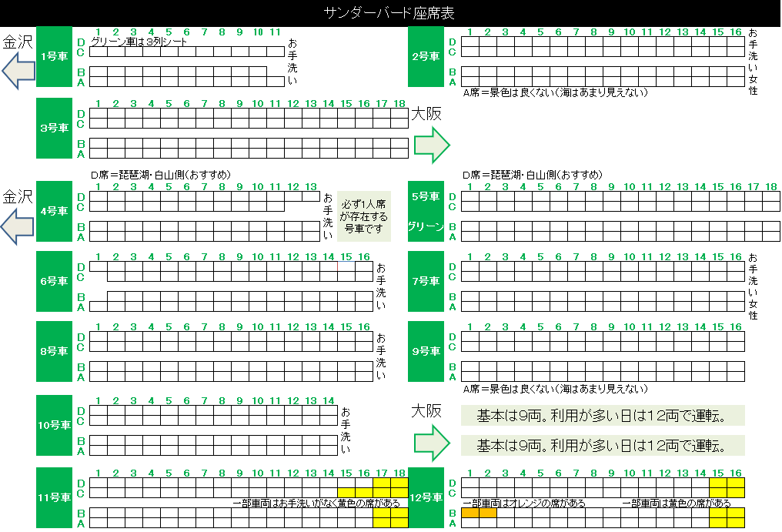Viewport: 782px width, 532px height.
Task: Click the green right arrow beside 10号車
Action: 432,443
